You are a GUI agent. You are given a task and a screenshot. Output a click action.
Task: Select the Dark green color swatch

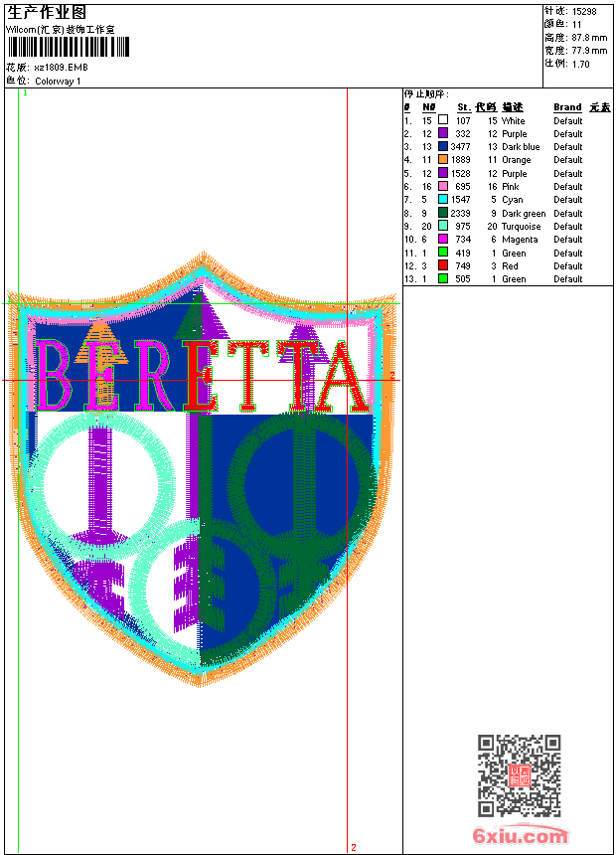click(x=443, y=213)
